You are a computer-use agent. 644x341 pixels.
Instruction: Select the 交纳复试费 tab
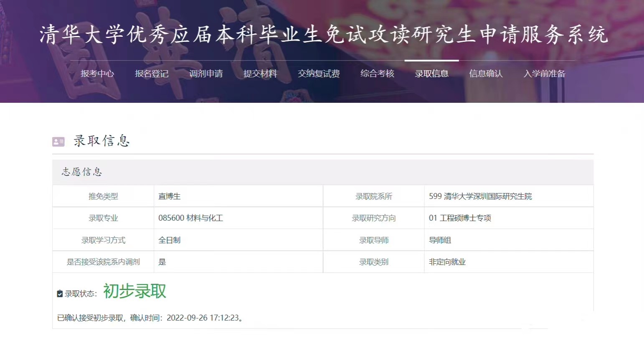pyautogui.click(x=319, y=74)
